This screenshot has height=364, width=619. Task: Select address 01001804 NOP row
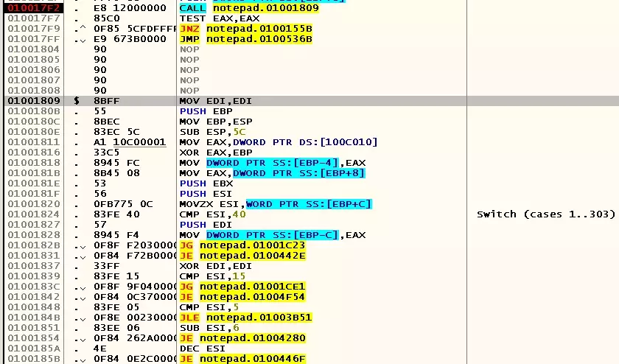coord(34,49)
